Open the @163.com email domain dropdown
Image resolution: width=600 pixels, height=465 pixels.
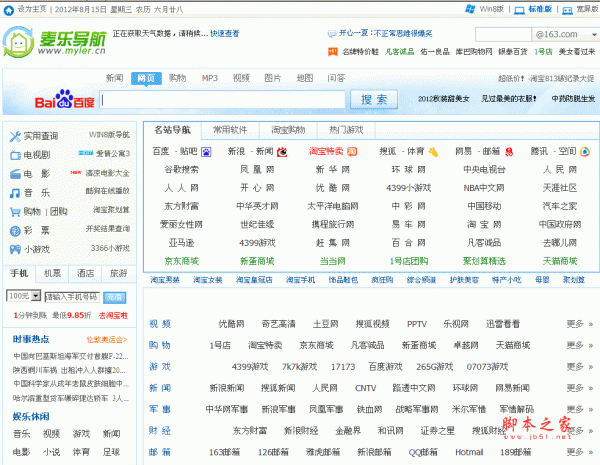594,35
